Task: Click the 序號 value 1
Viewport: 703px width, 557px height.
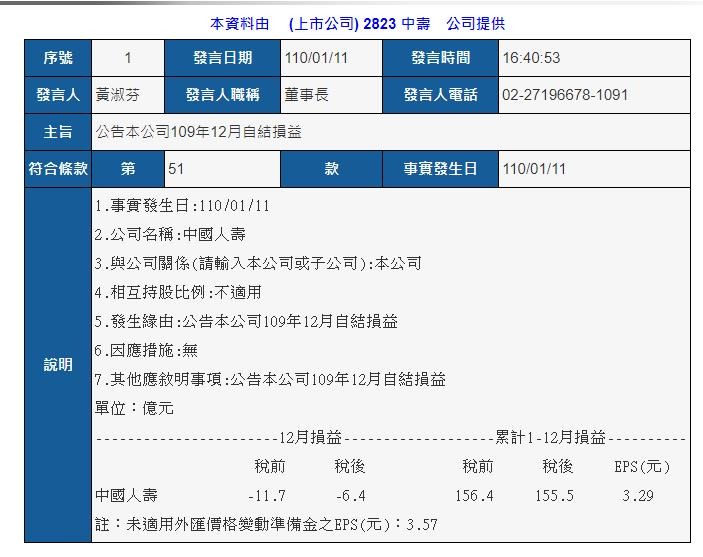Action: pyautogui.click(x=128, y=58)
